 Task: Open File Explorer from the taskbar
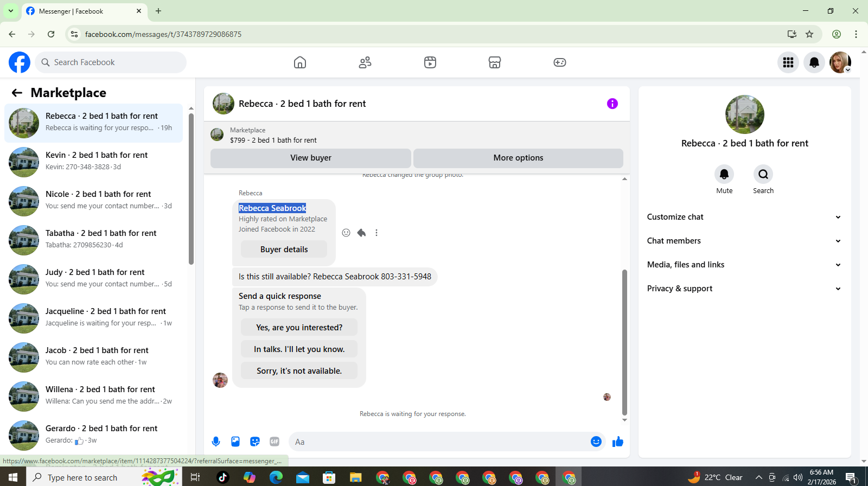[x=355, y=477]
